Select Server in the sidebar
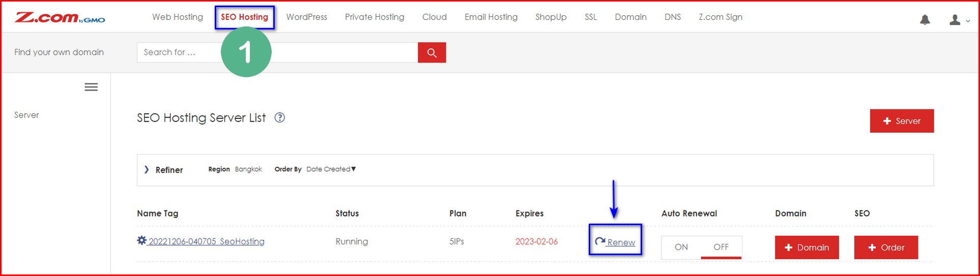This screenshot has height=276, width=980. click(26, 115)
